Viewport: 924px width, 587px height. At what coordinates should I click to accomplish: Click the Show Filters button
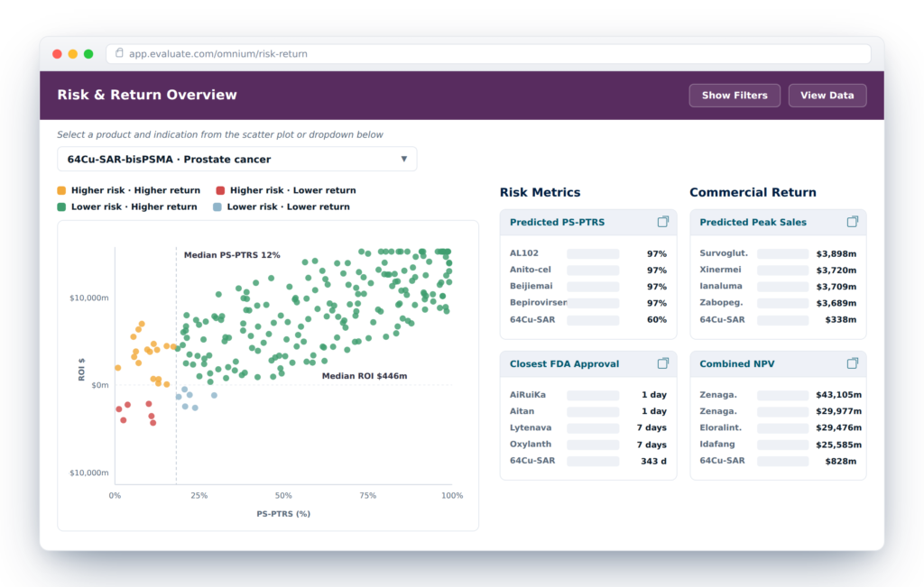click(735, 96)
